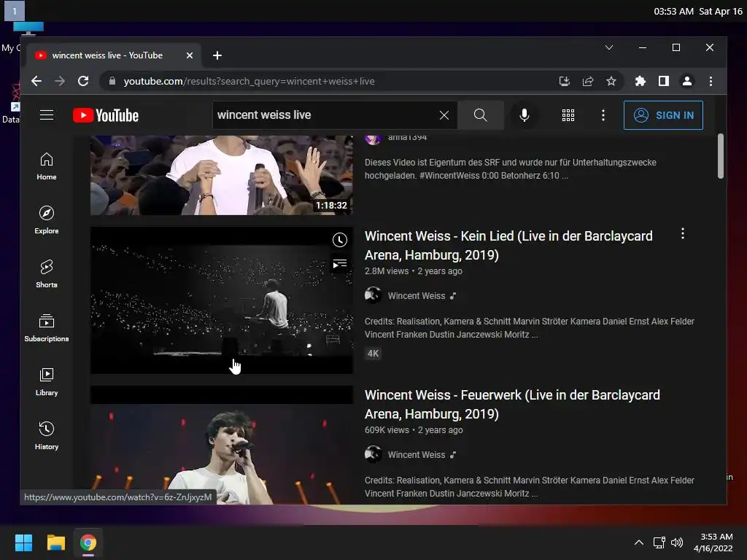Close the YouTube tab

(x=190, y=55)
